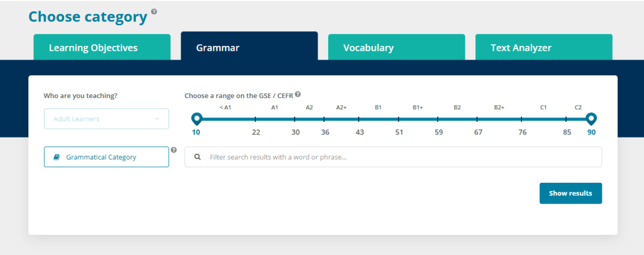Open the Vocabulary tab
The image size is (644, 255).
pyautogui.click(x=396, y=48)
